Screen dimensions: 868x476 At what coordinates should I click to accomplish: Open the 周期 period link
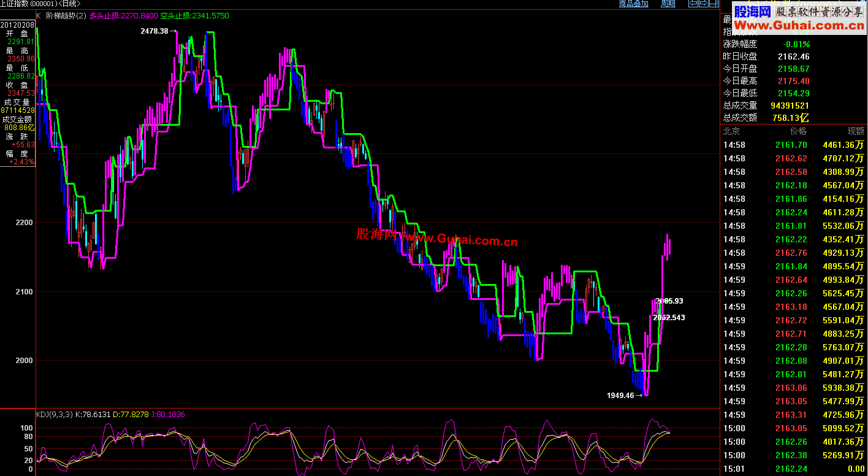[668, 4]
